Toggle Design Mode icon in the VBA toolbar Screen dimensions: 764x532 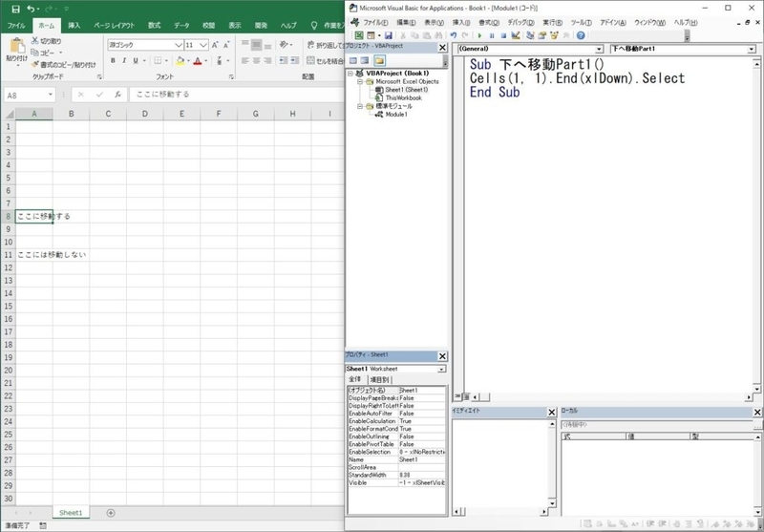516,35
